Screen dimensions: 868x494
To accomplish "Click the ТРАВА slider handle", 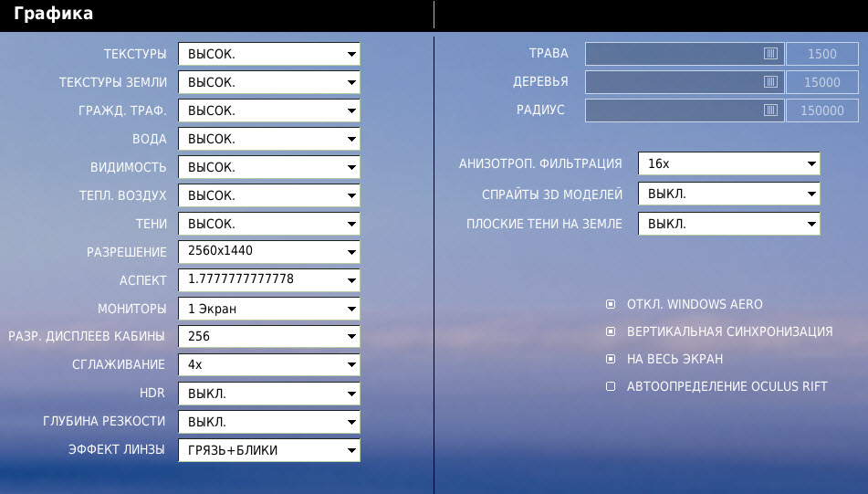I will tap(770, 53).
